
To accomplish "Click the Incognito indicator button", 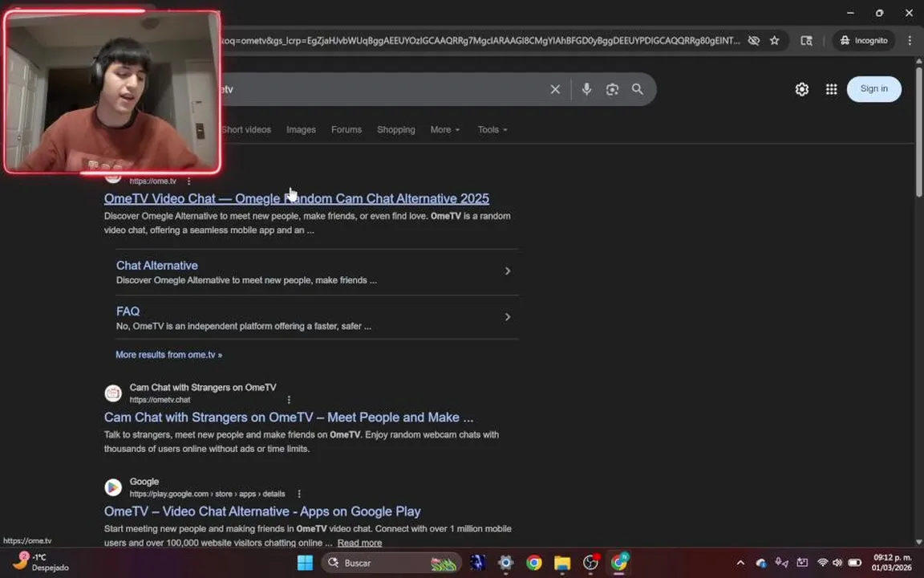I will click(x=863, y=41).
